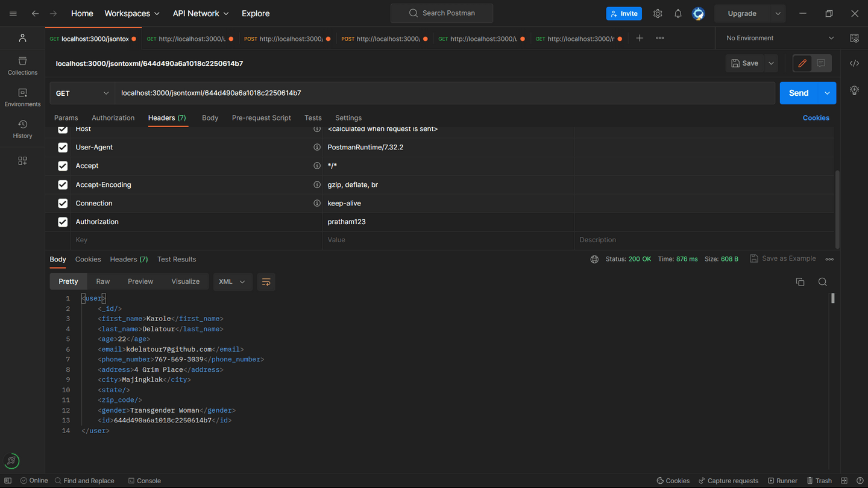Open the notifications bell

click(678, 13)
